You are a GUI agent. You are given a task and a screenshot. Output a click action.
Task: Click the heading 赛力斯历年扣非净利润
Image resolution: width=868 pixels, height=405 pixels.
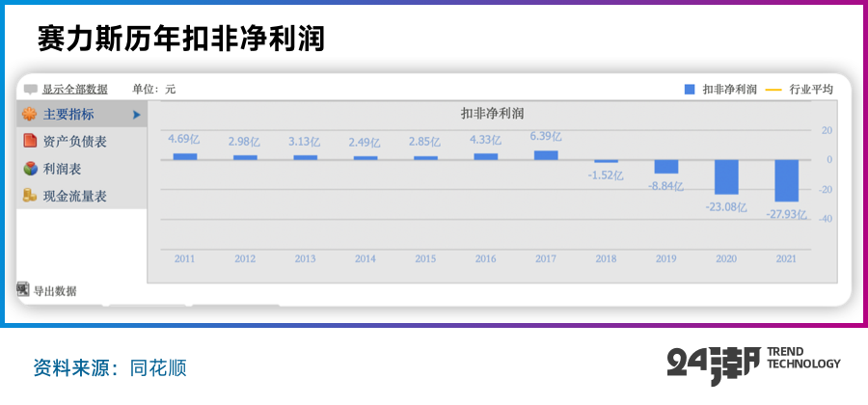[x=181, y=40]
